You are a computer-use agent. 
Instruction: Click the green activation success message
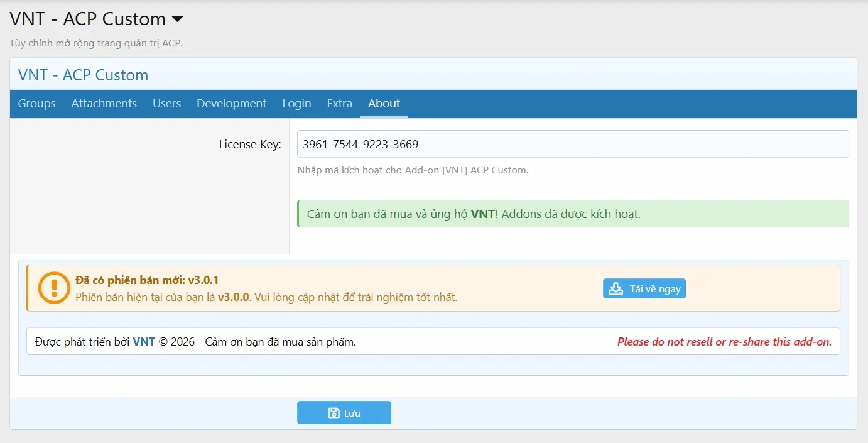(x=573, y=214)
